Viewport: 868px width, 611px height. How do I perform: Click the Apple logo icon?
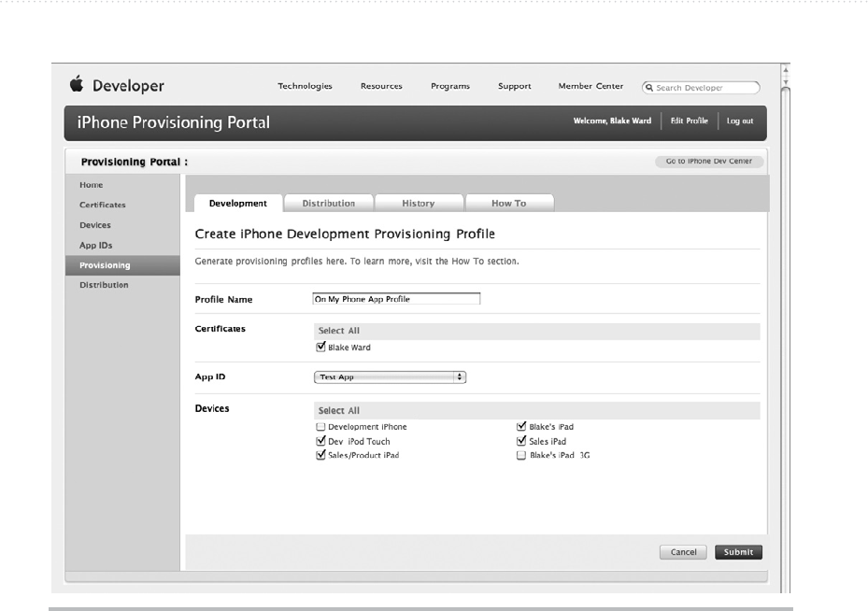point(77,84)
